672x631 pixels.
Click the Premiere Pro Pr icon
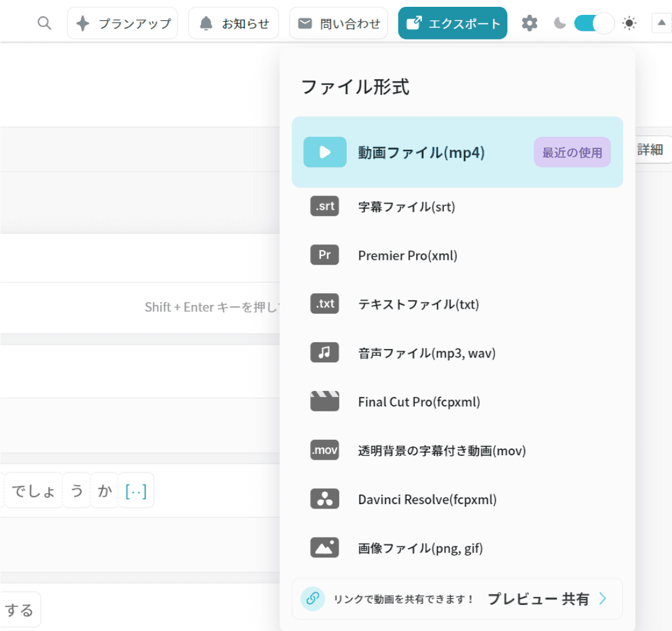(x=324, y=255)
